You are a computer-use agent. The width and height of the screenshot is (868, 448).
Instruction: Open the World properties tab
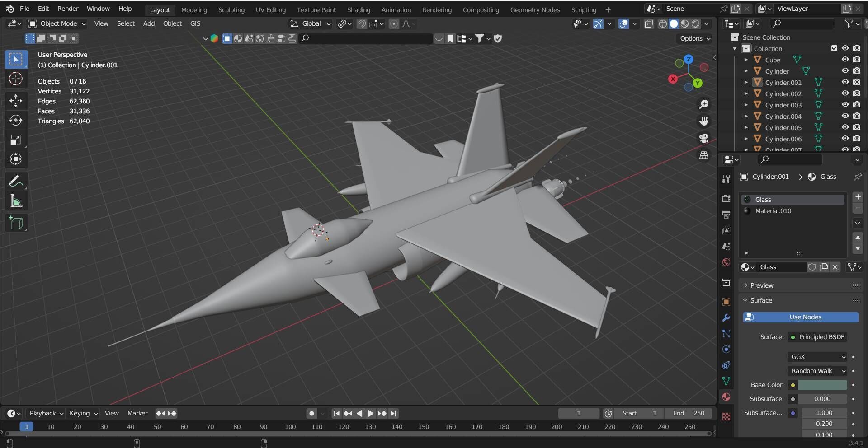[x=726, y=262]
